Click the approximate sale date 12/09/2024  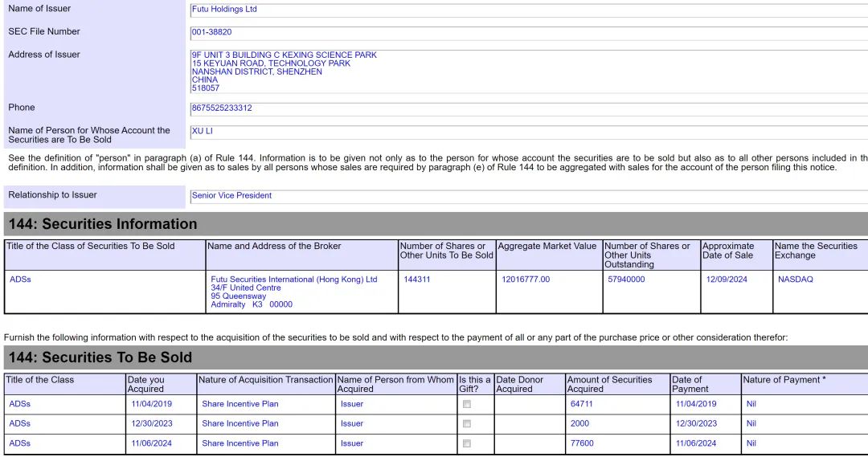[x=727, y=280]
